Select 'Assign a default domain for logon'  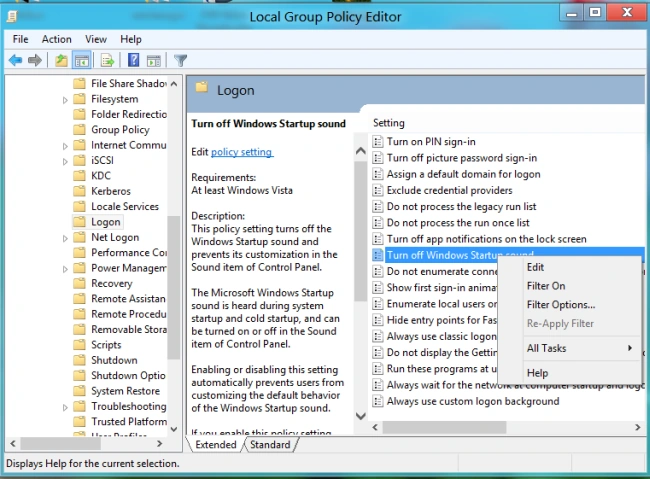pyautogui.click(x=463, y=174)
